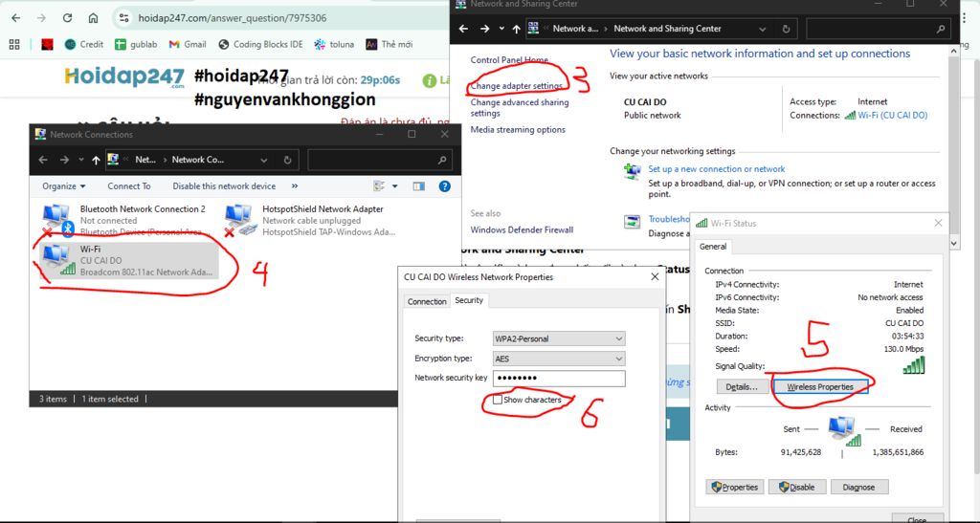Click Set up a new connection or network
This screenshot has height=523, width=980.
point(716,169)
